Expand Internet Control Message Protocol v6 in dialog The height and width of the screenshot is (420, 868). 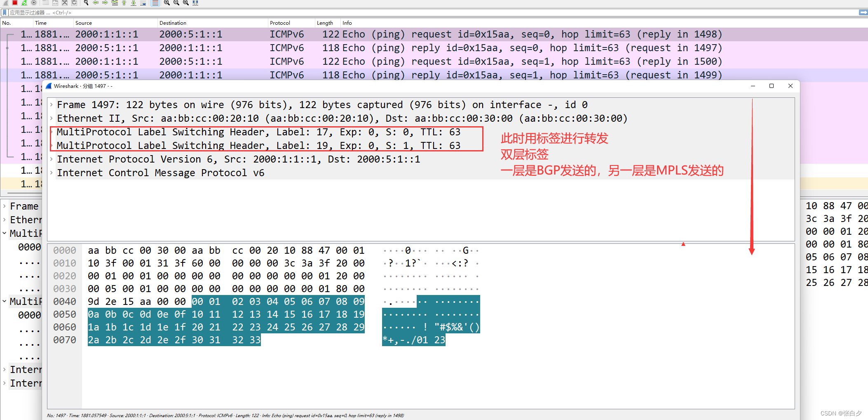tap(52, 173)
